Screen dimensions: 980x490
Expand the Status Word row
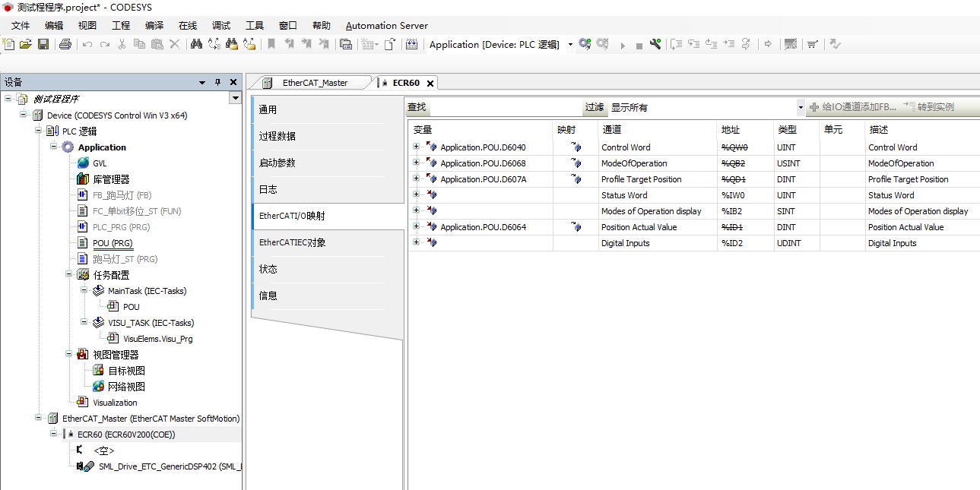pos(416,195)
